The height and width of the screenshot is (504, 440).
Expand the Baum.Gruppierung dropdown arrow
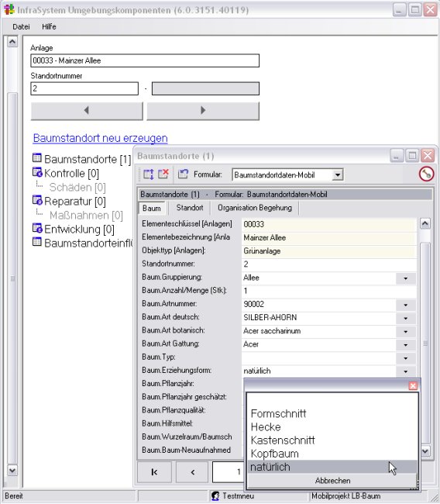(406, 278)
